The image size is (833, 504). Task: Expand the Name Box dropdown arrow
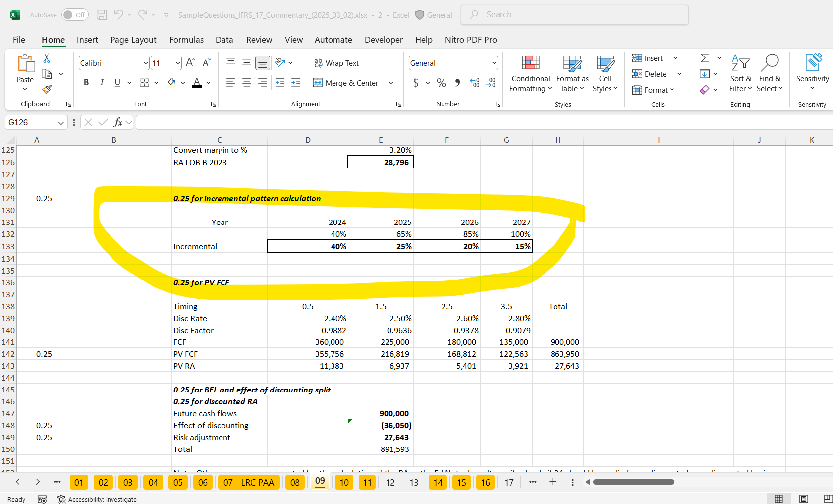click(x=61, y=123)
